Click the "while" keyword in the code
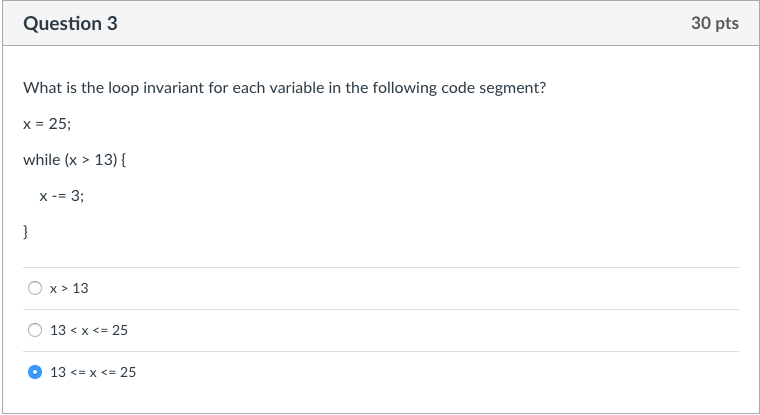 point(42,160)
